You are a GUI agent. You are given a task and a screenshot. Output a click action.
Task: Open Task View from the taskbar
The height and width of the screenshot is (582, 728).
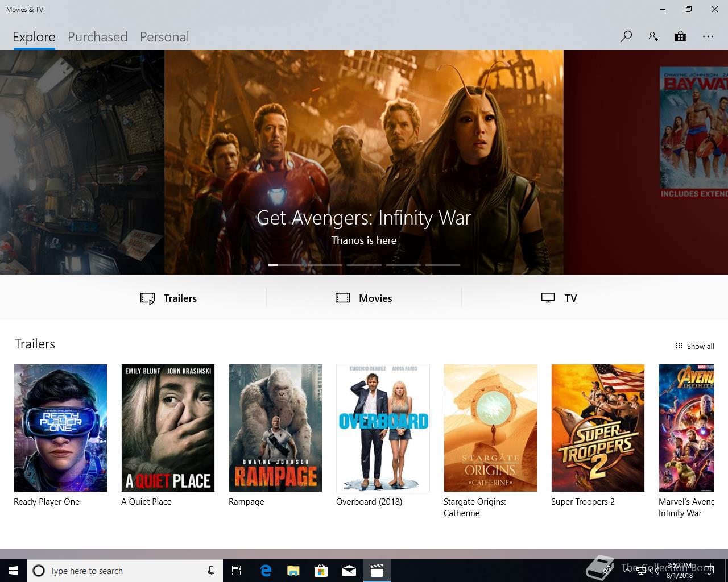237,571
